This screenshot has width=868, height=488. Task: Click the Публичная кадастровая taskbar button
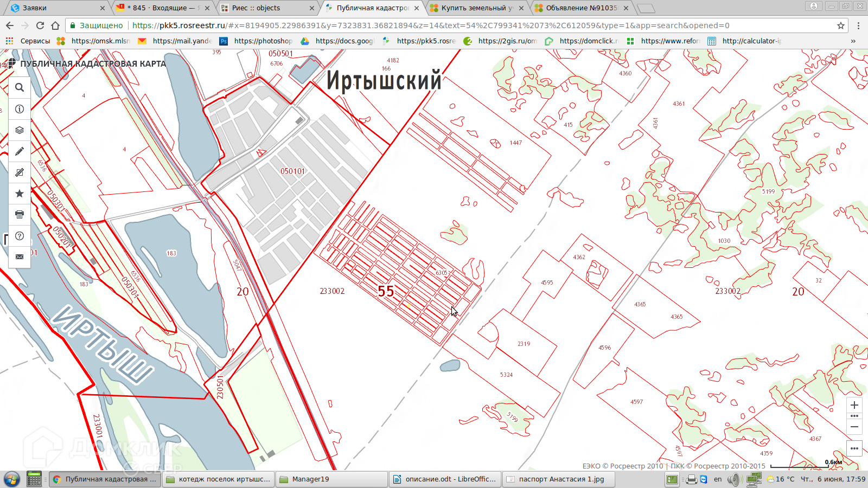pos(105,479)
